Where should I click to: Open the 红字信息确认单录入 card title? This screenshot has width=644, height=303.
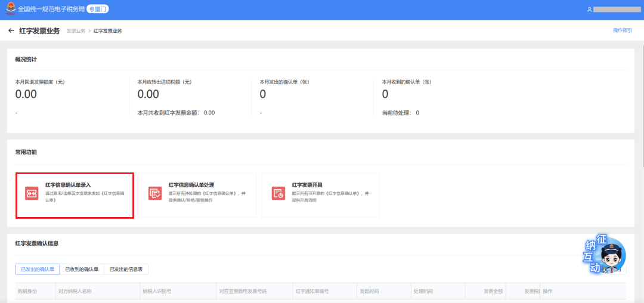[68, 185]
